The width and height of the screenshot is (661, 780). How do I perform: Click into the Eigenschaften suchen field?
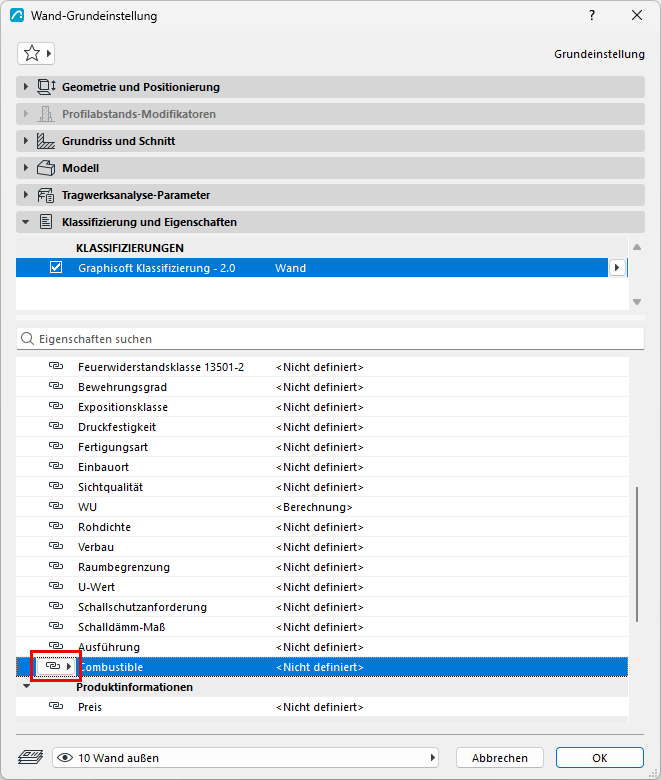click(x=330, y=339)
